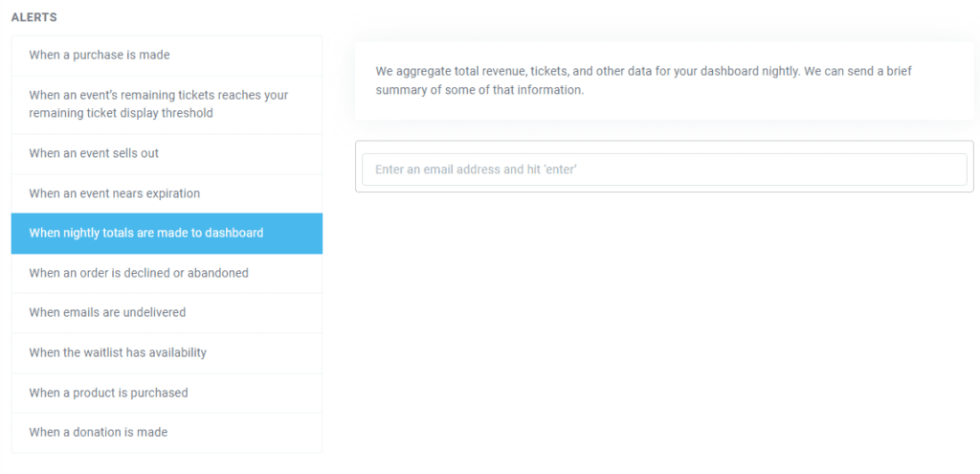980x474 pixels.
Task: Click the white info card about aggregated revenue
Action: [664, 81]
